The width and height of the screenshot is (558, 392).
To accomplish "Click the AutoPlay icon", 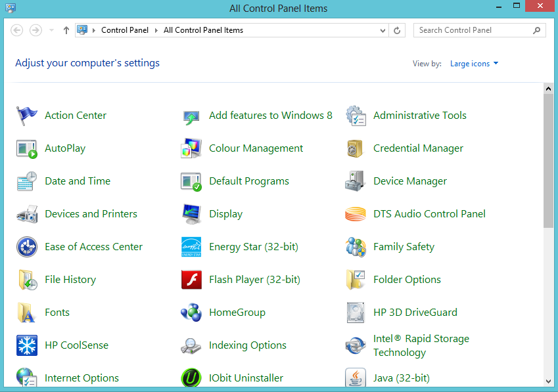I will tap(27, 148).
